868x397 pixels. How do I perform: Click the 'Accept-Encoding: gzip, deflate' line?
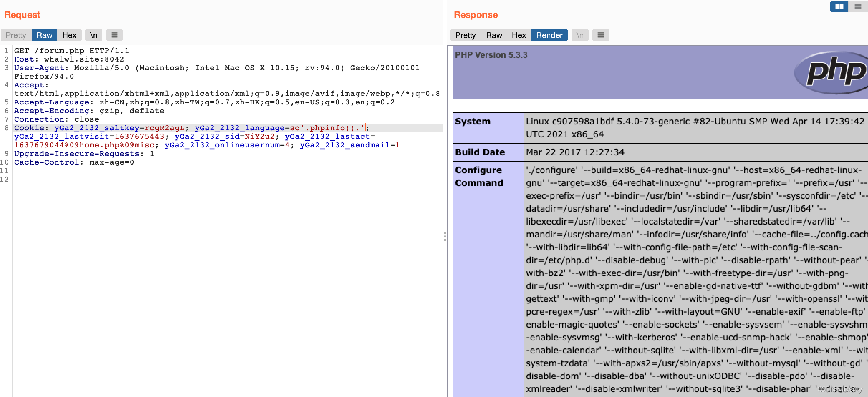[x=89, y=111]
